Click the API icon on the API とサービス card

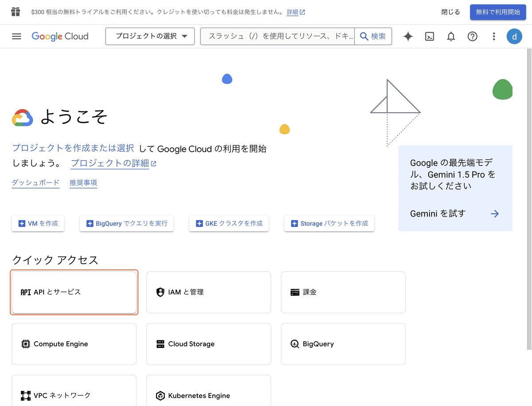click(x=26, y=292)
